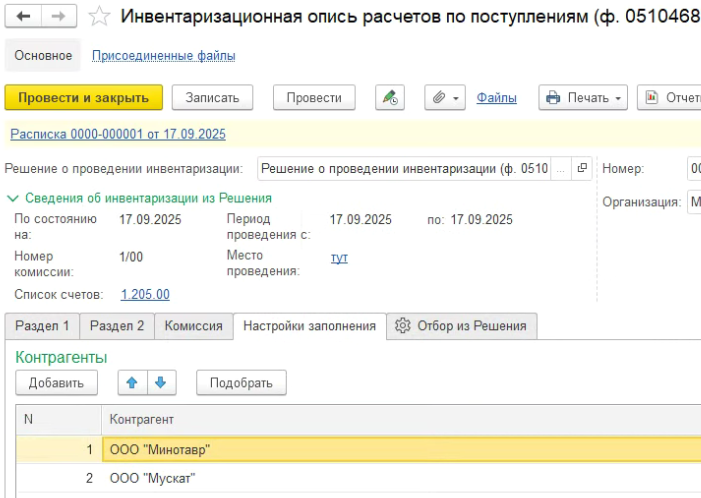Click the forward navigation arrow

(58, 17)
